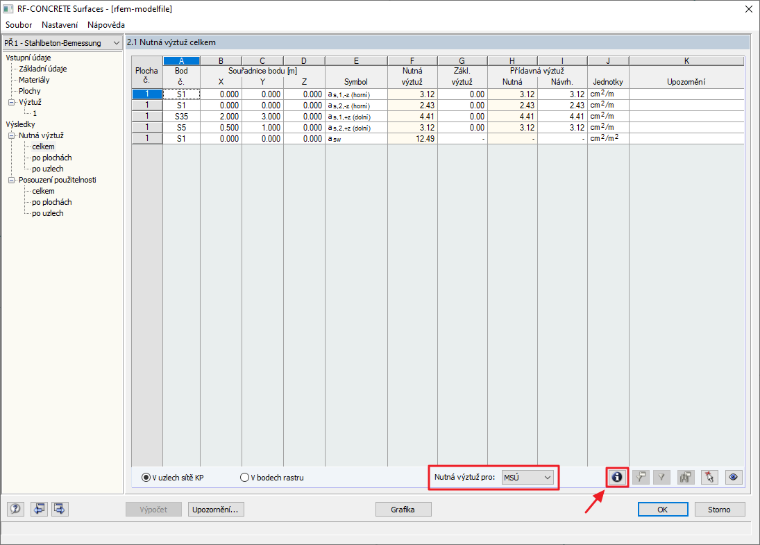The height and width of the screenshot is (545, 760).
Task: Select Materiály in the tree
Action: point(34,80)
